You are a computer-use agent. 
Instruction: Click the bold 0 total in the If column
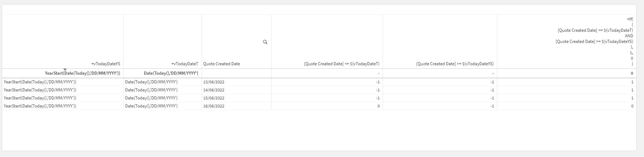click(x=632, y=73)
